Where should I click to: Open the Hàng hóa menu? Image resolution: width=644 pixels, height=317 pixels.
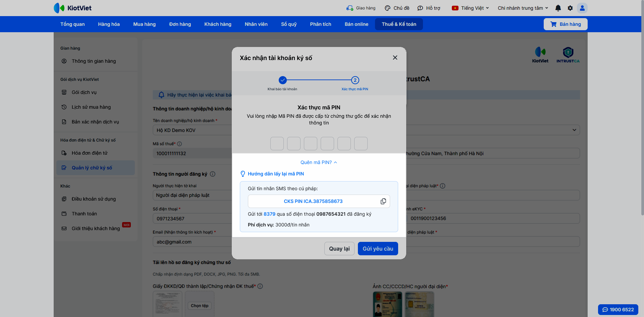(109, 24)
